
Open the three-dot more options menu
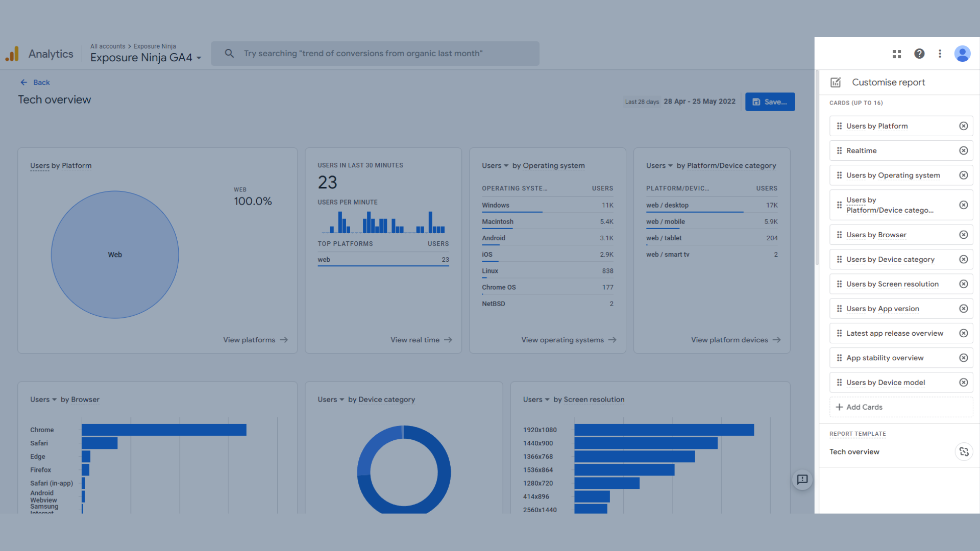940,54
